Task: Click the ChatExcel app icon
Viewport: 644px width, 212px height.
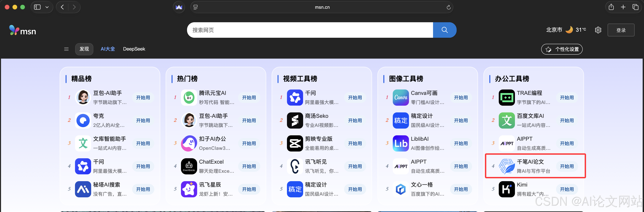Action: (x=189, y=166)
